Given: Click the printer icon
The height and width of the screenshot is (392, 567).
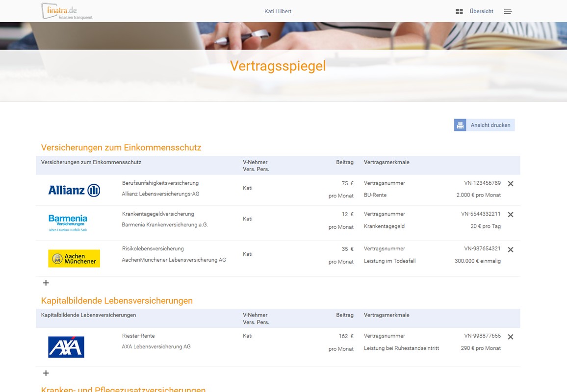Looking at the screenshot, I should point(460,125).
